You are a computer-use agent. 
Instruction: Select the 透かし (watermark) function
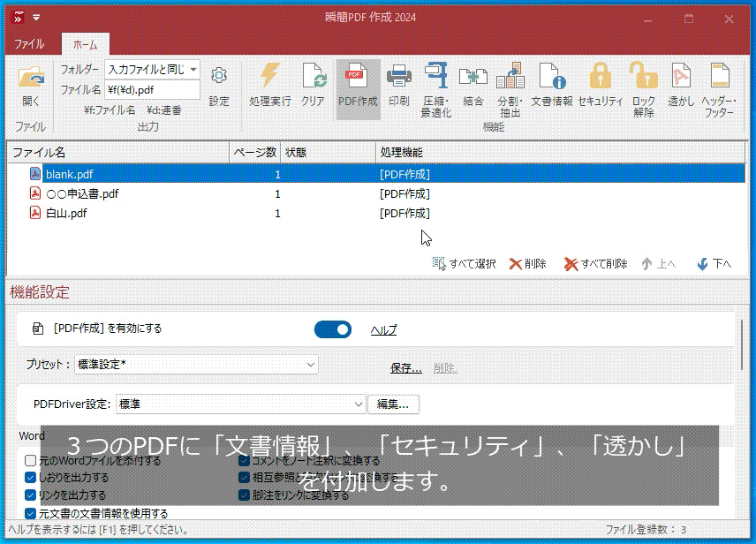point(680,87)
